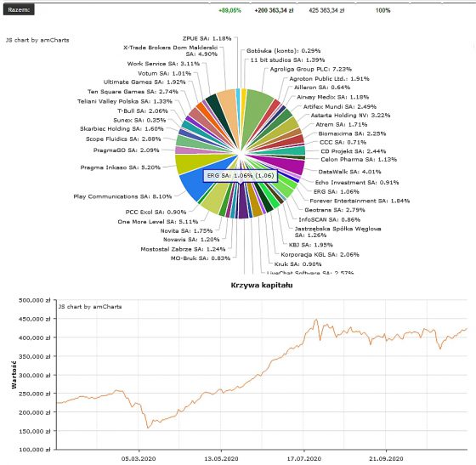Click the Play Communications SA: 8.10% label

tap(122, 196)
